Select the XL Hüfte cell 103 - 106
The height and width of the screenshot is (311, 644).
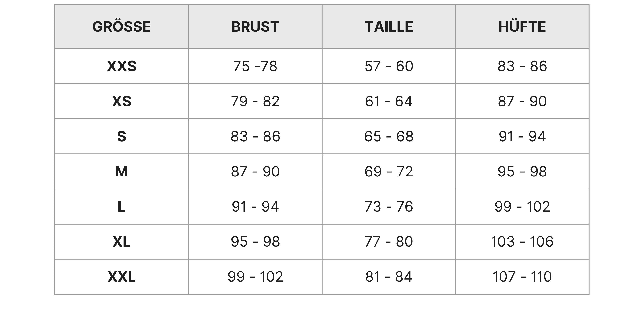522,242
